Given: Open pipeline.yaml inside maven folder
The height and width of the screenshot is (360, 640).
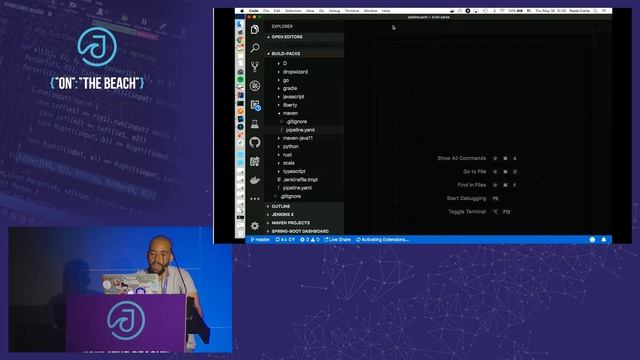Looking at the screenshot, I should click(x=305, y=130).
